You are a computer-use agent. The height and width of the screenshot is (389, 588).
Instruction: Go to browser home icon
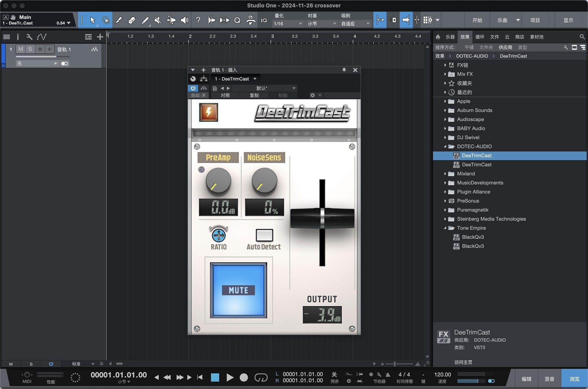point(438,37)
